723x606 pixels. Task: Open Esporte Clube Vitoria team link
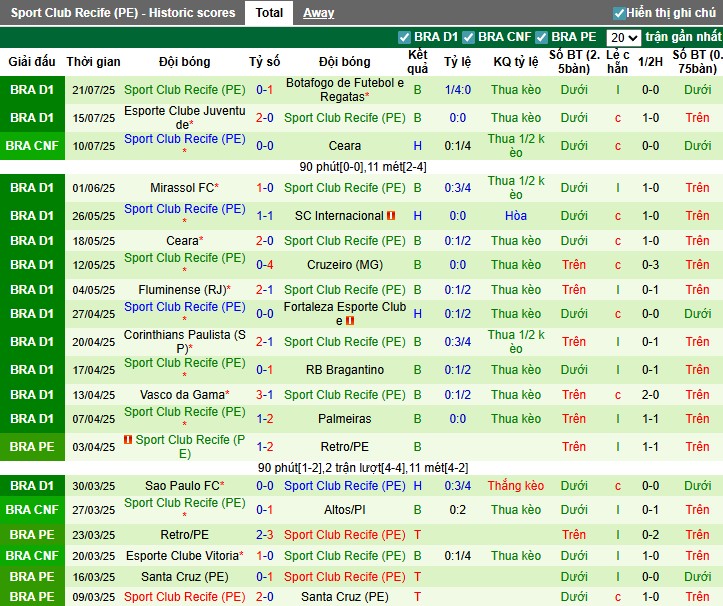coord(182,556)
